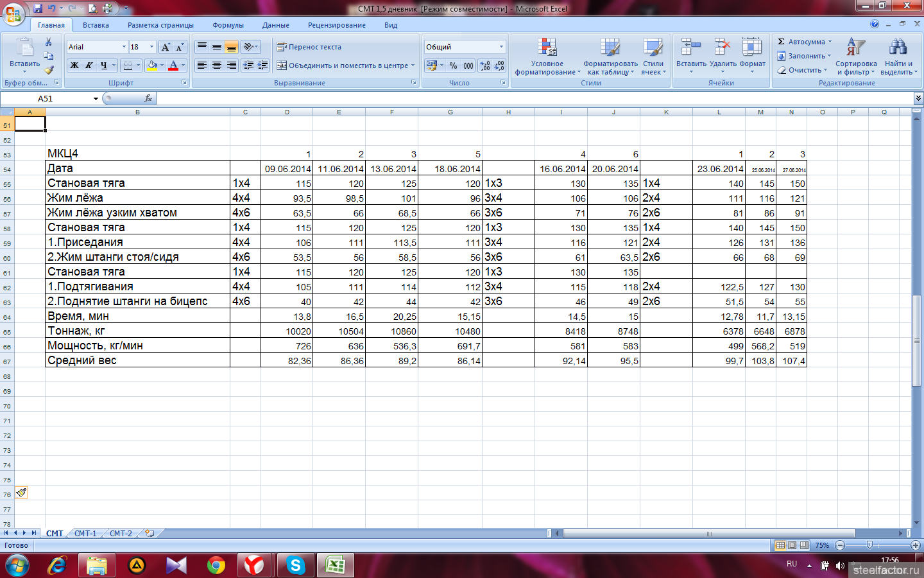The width and height of the screenshot is (924, 578).
Task: Align text to the left
Action: coord(202,66)
